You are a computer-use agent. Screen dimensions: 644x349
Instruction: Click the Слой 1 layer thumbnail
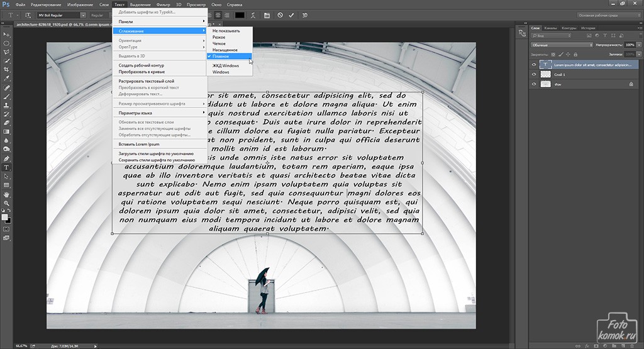(x=545, y=74)
